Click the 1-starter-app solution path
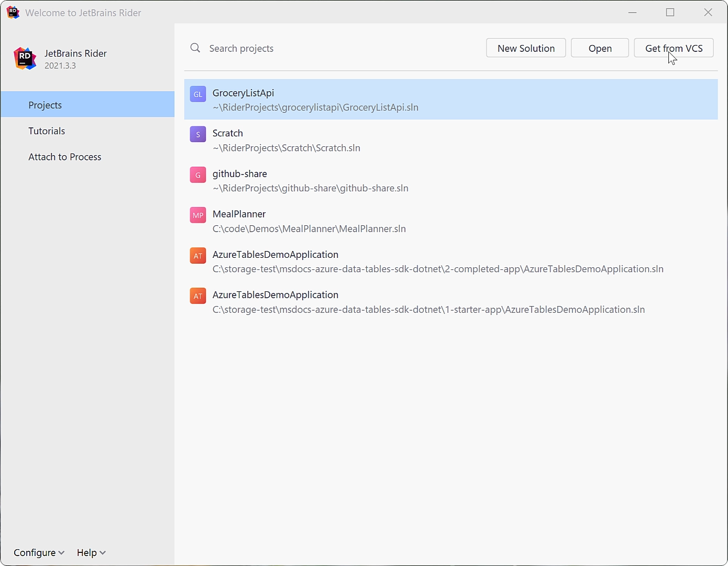728x566 pixels. (x=428, y=309)
